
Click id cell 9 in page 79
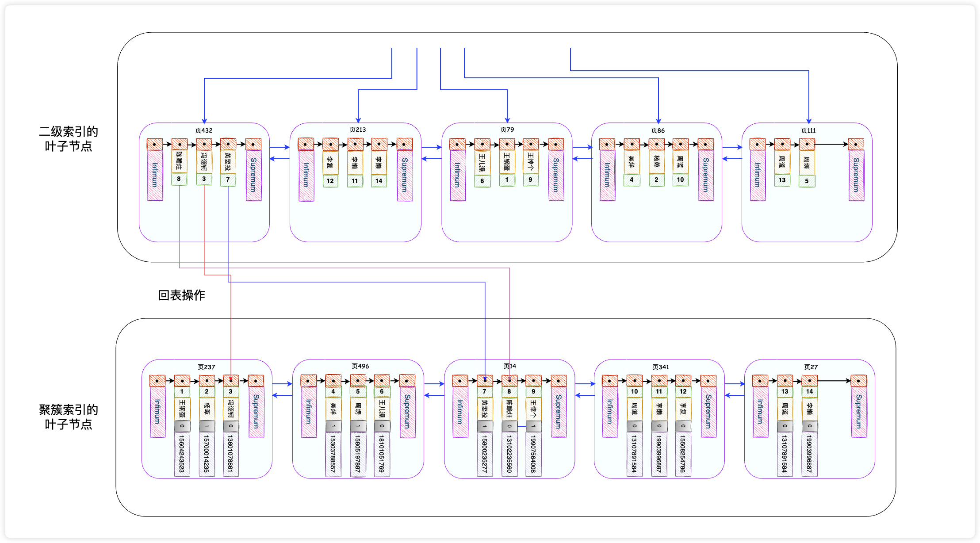pyautogui.click(x=531, y=180)
